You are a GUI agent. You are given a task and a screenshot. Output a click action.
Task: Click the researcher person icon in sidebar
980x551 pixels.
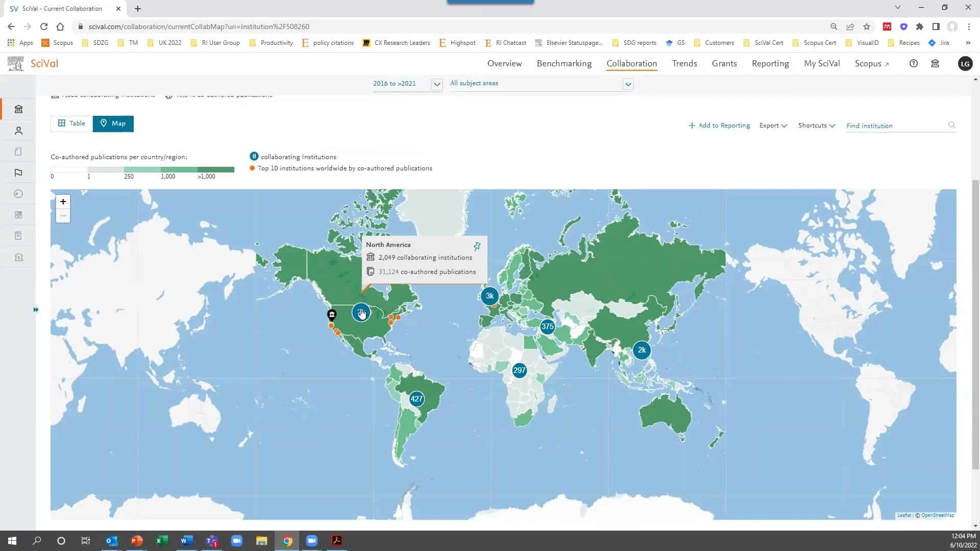tap(18, 131)
